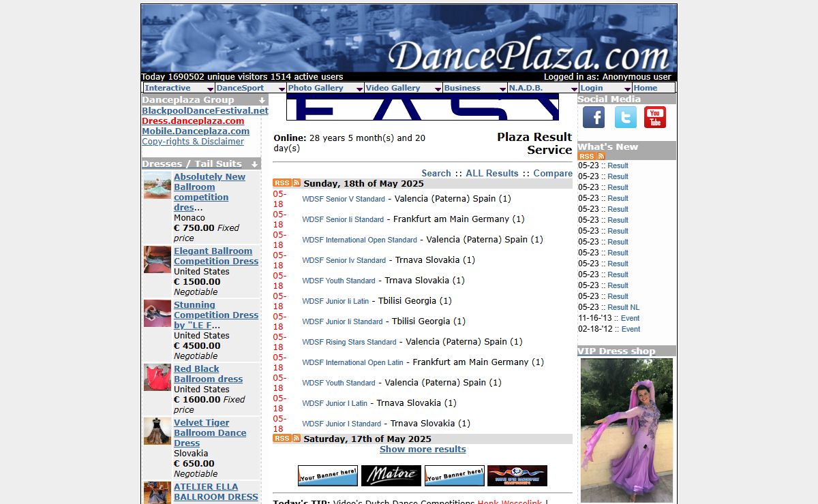Click the ATELIER ELLA dress thumbnail

[157, 492]
